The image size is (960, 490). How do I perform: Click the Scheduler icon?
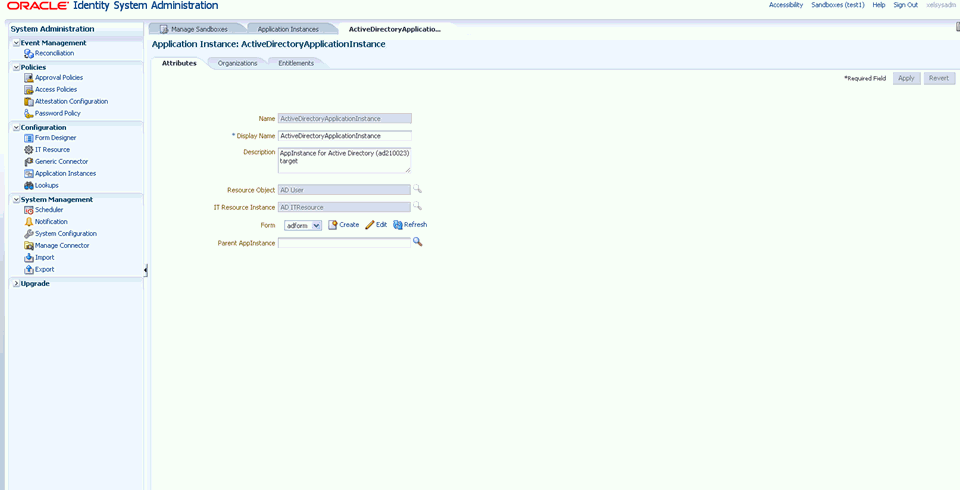pyautogui.click(x=29, y=210)
